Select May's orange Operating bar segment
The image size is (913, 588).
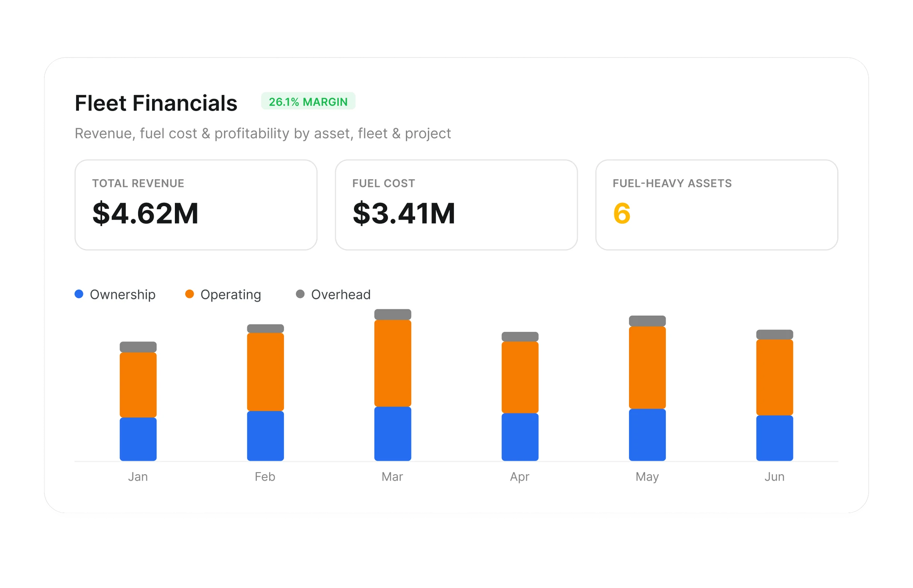pyautogui.click(x=647, y=367)
